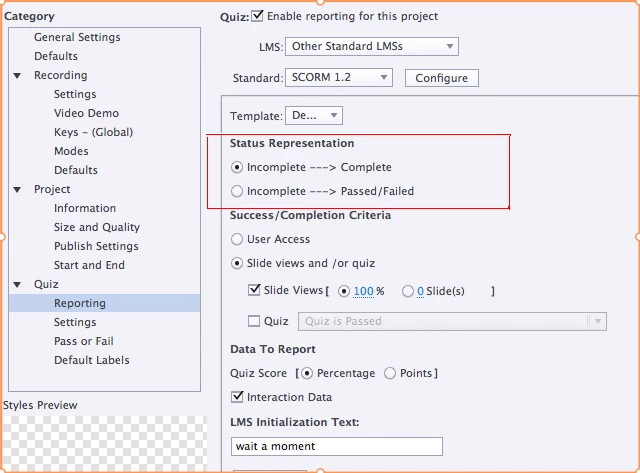
Task: Uncheck the Interaction Data checkbox
Action: pyautogui.click(x=237, y=397)
